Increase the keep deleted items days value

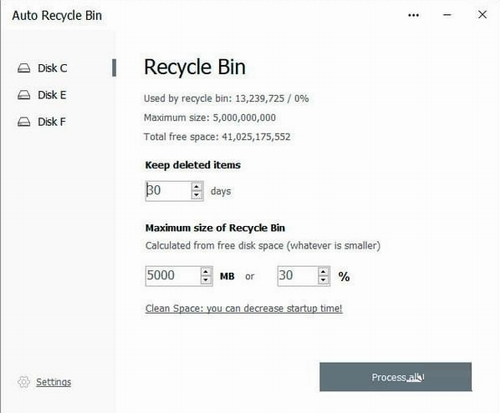point(197,187)
